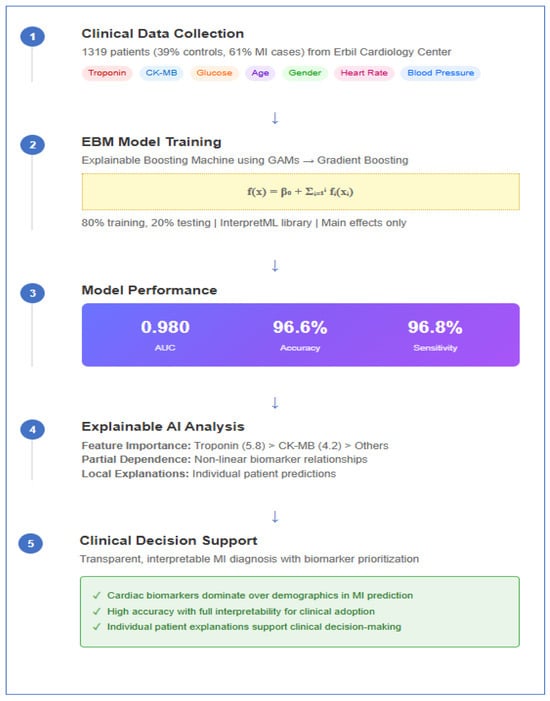Click the step 2 numbered circle
This screenshot has width=550, height=701.
pyautogui.click(x=32, y=145)
